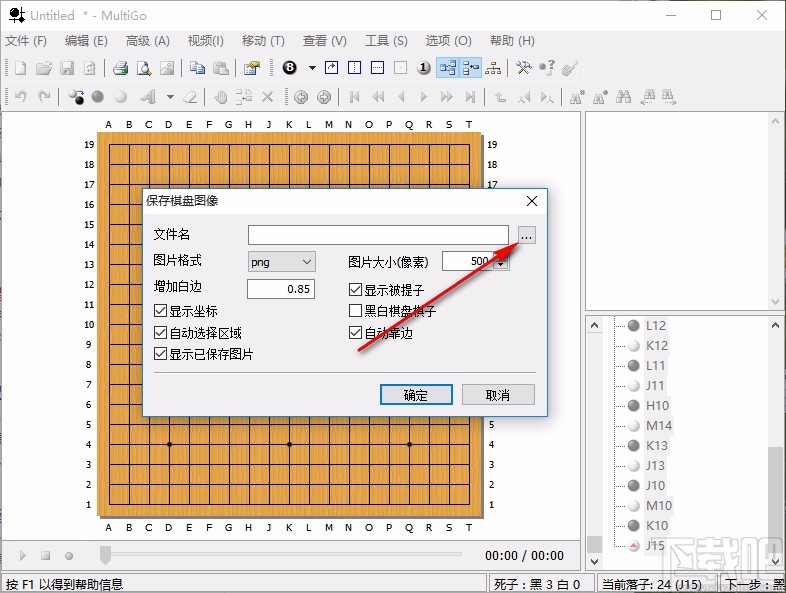786x593 pixels.
Task: Click the 图片大小 spinner arrows
Action: (501, 261)
